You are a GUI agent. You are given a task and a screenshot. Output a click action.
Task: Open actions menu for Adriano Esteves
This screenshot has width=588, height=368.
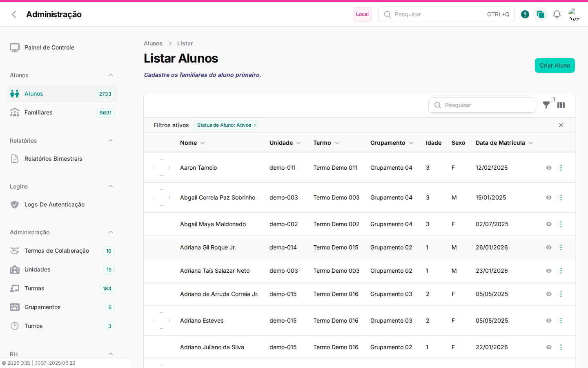click(x=561, y=321)
